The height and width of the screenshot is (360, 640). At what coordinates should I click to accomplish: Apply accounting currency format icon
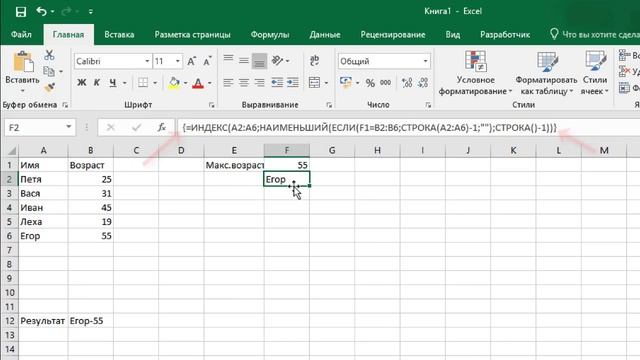(346, 83)
